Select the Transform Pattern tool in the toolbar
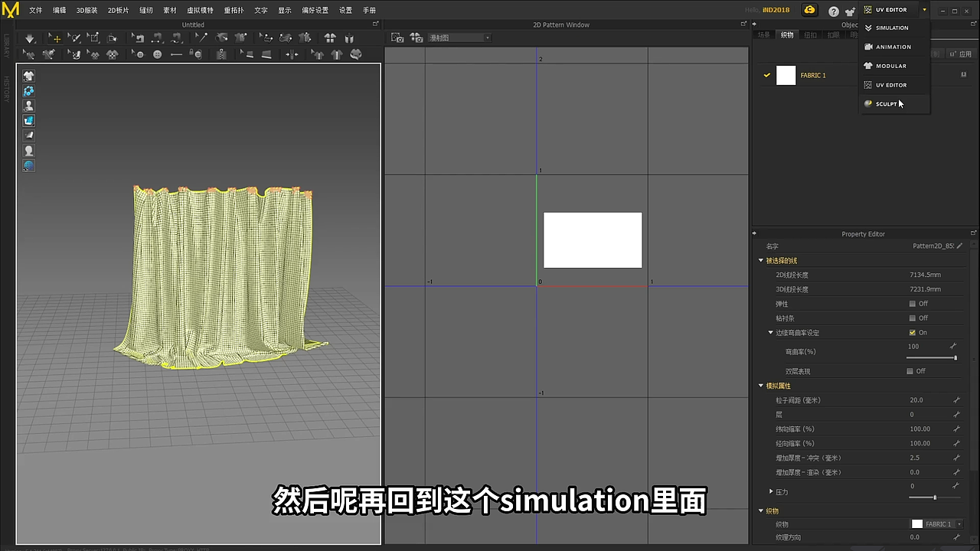The image size is (980, 551). (x=57, y=37)
